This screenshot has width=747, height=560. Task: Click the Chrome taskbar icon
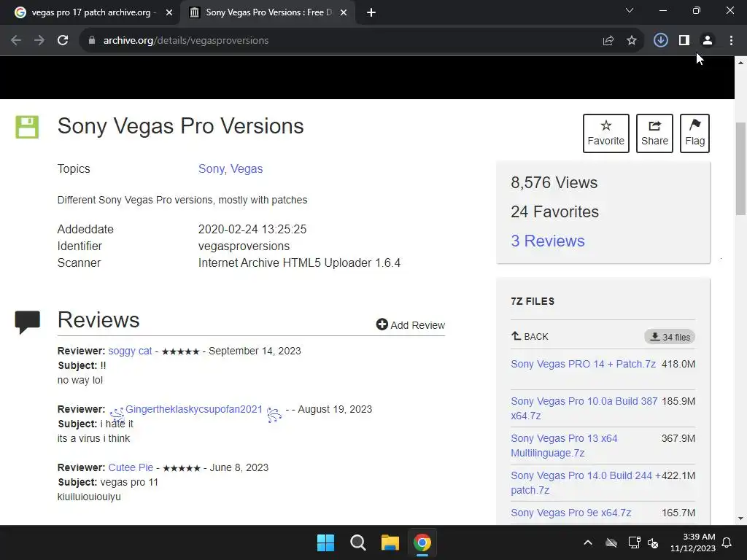click(422, 542)
